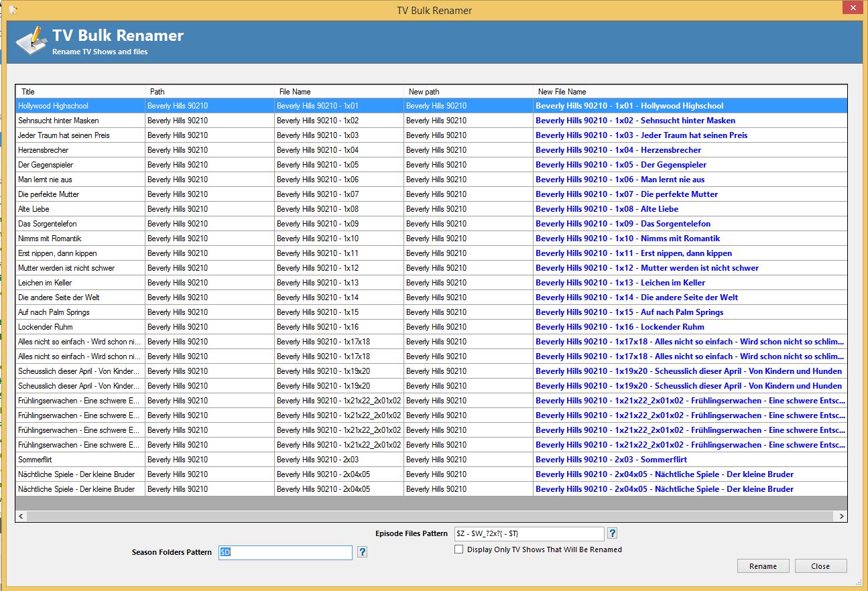Click new file name '1x04 - Herzensbrecher'

pos(690,150)
